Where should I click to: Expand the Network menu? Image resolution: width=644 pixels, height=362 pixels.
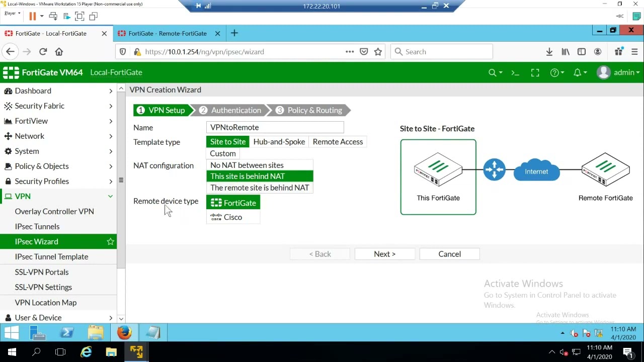pos(58,136)
